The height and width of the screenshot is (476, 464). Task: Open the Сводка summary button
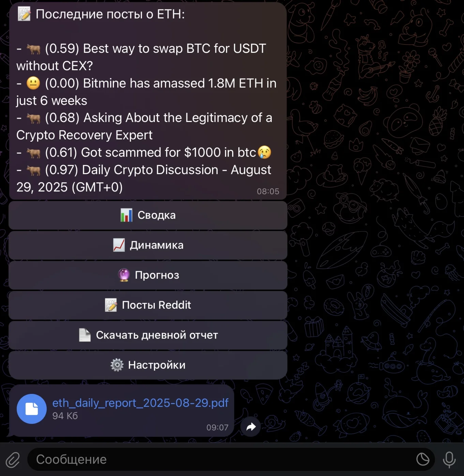tap(148, 215)
